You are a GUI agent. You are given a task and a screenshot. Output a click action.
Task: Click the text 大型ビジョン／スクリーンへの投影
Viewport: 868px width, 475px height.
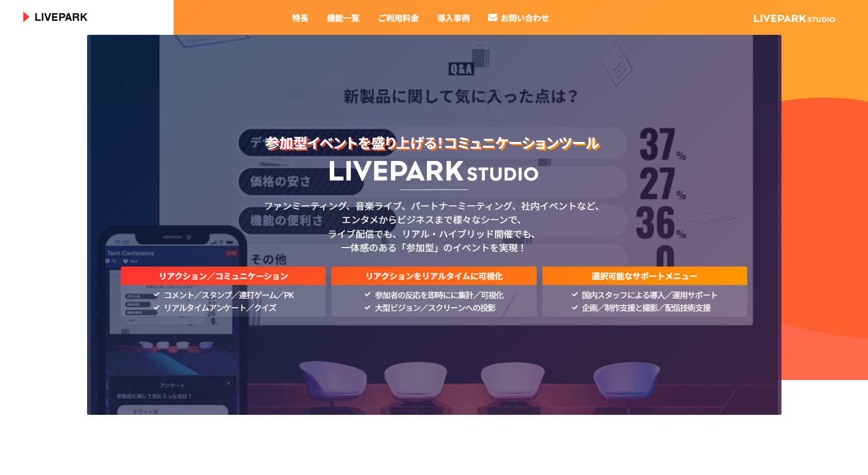click(435, 308)
